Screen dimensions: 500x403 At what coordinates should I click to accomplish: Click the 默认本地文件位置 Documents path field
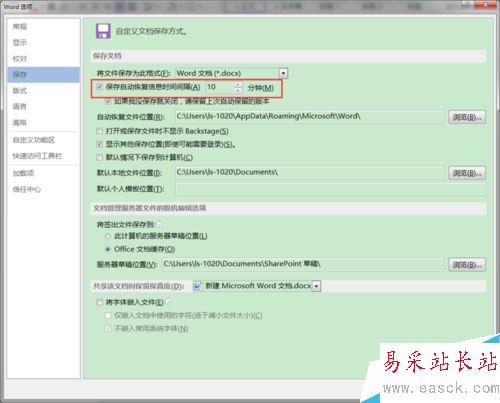coord(310,172)
